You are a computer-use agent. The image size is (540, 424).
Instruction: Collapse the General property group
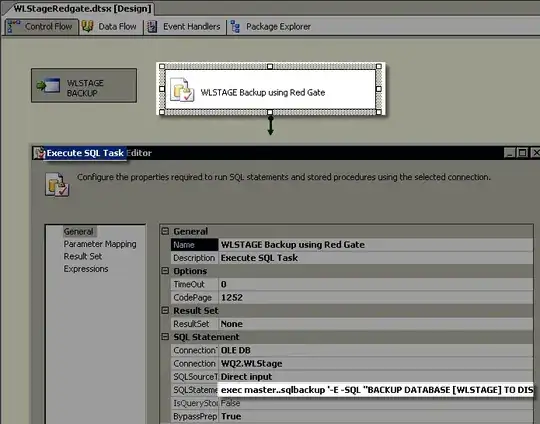coord(165,231)
